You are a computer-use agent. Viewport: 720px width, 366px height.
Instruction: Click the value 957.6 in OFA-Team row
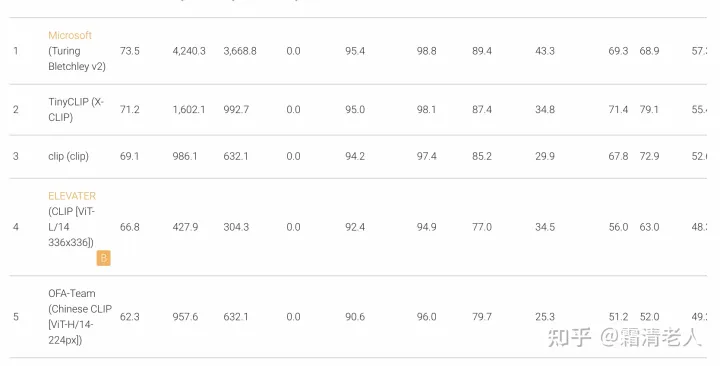pos(186,317)
